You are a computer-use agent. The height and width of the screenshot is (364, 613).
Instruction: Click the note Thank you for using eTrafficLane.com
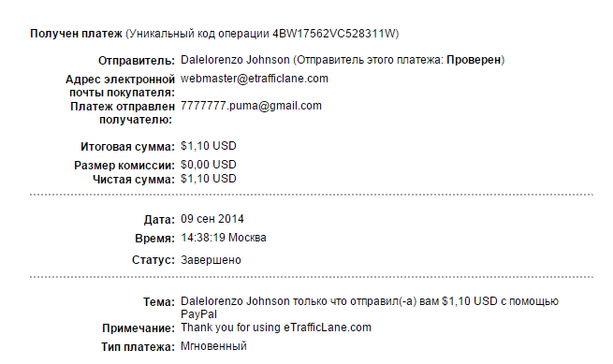tap(275, 328)
